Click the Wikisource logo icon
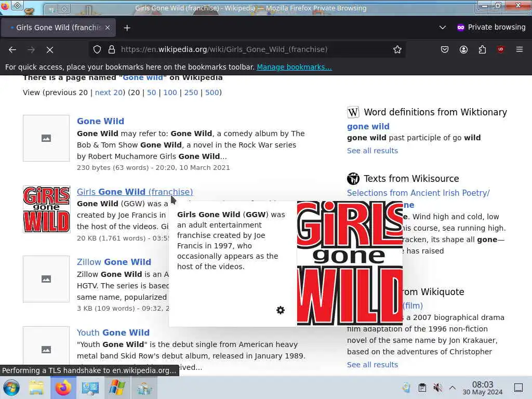 pos(353,179)
